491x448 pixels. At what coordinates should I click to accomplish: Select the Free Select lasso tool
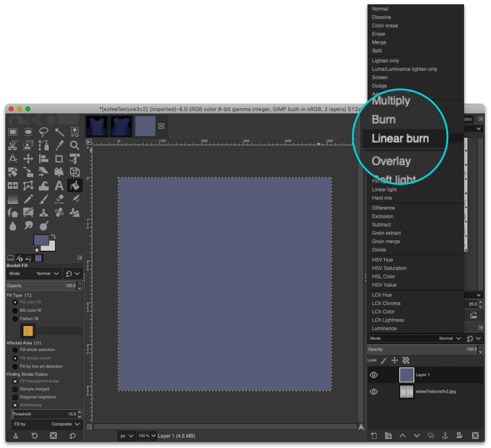click(44, 132)
